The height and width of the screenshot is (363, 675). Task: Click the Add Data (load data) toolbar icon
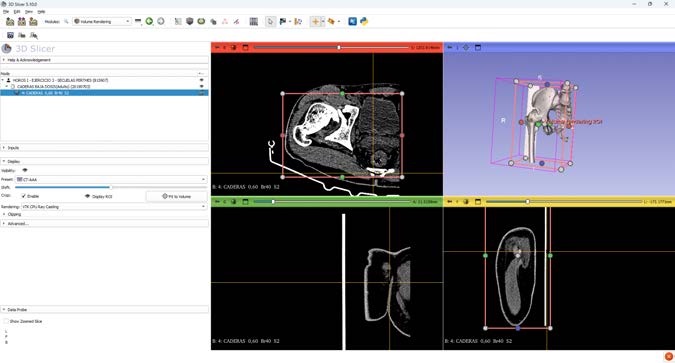tap(10, 22)
